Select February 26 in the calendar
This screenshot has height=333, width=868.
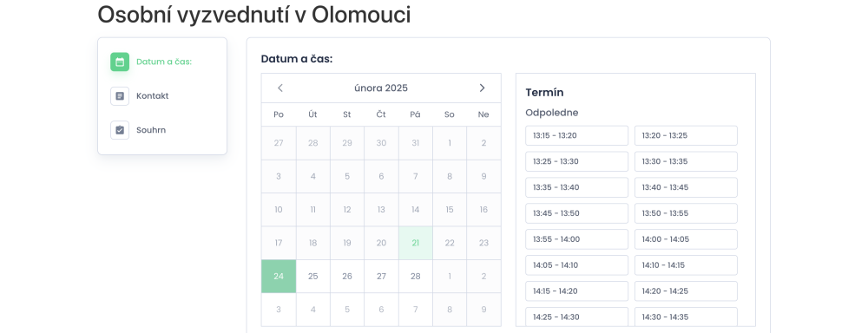point(347,276)
